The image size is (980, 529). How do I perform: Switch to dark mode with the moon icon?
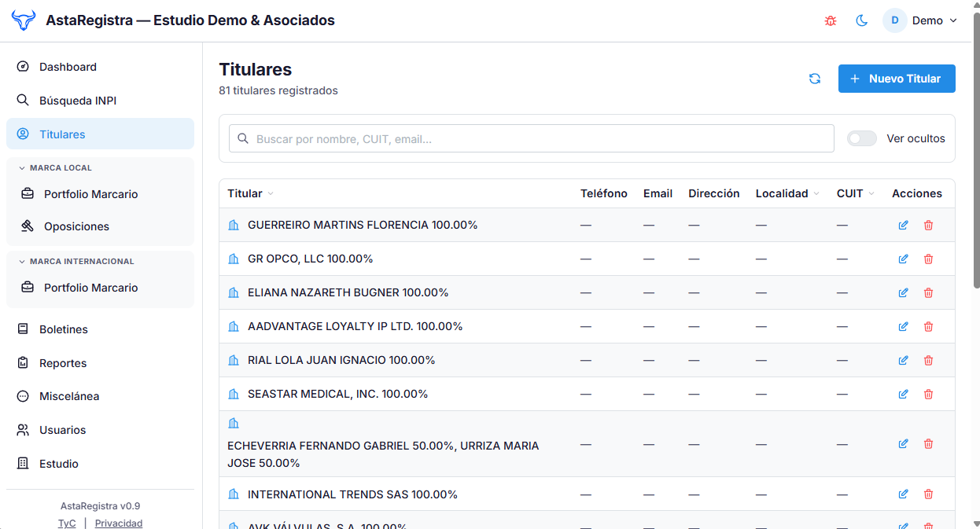(x=862, y=21)
